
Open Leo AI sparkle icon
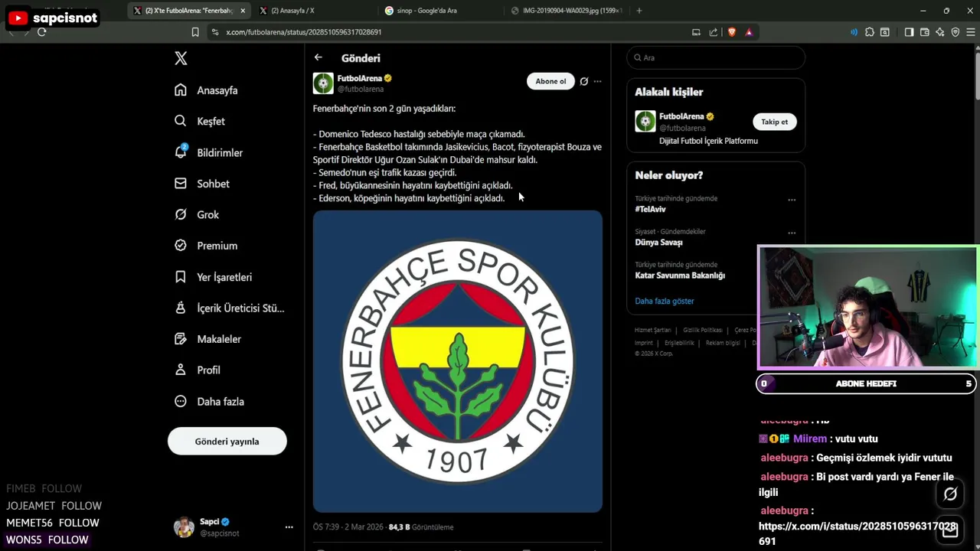tap(940, 32)
